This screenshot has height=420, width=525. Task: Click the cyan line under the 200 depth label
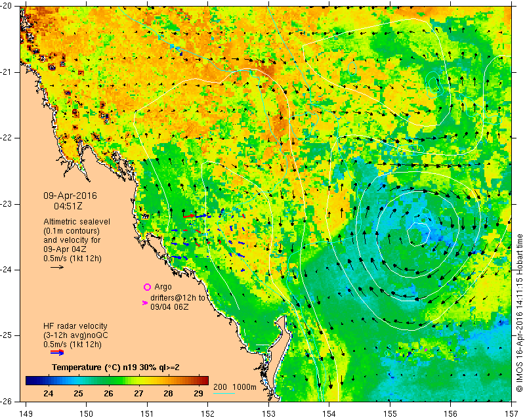pyautogui.click(x=224, y=393)
